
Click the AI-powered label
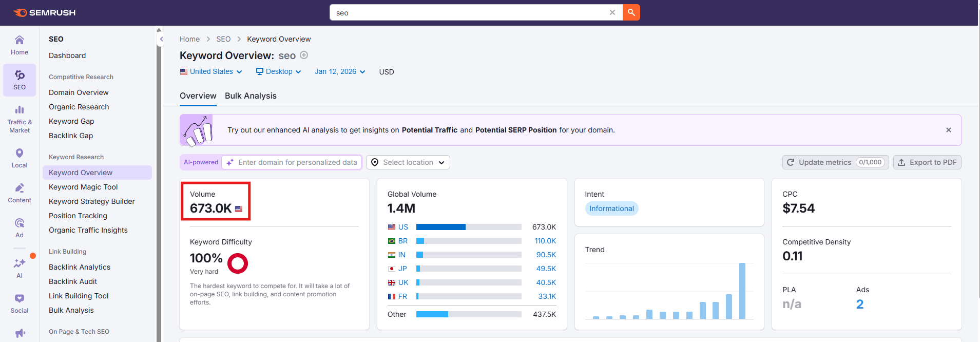point(201,162)
